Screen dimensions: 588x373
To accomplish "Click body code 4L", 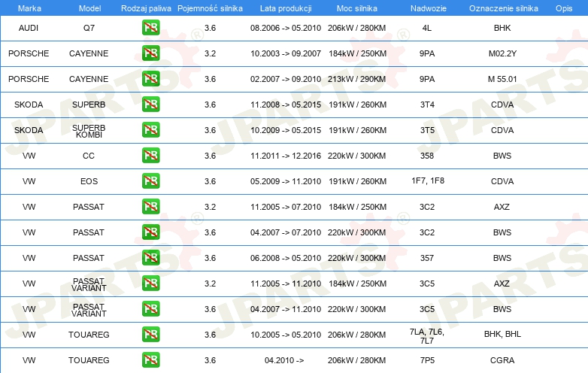I will 427,28.
